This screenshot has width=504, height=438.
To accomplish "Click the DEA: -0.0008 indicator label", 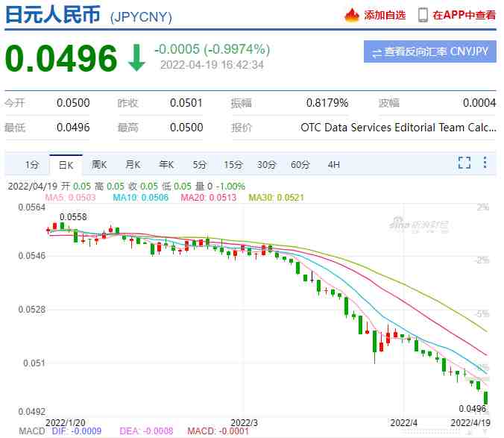I will (x=146, y=431).
